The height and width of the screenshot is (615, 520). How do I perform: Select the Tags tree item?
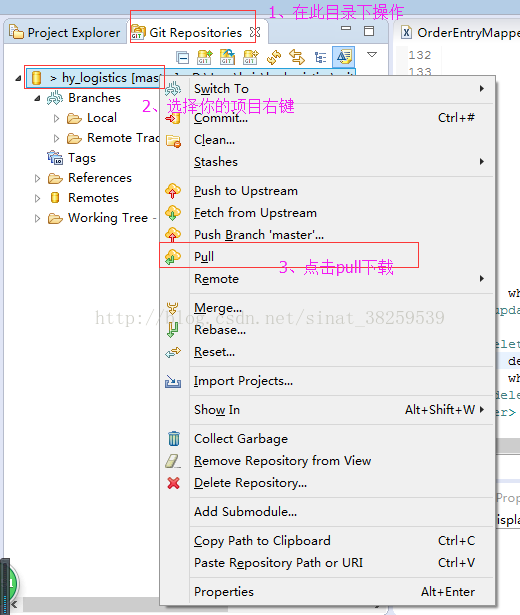coord(82,158)
